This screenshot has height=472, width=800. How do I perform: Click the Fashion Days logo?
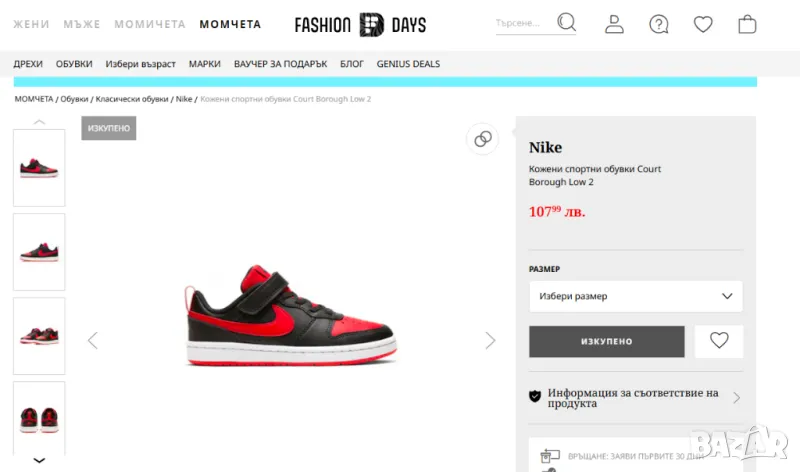click(x=360, y=24)
